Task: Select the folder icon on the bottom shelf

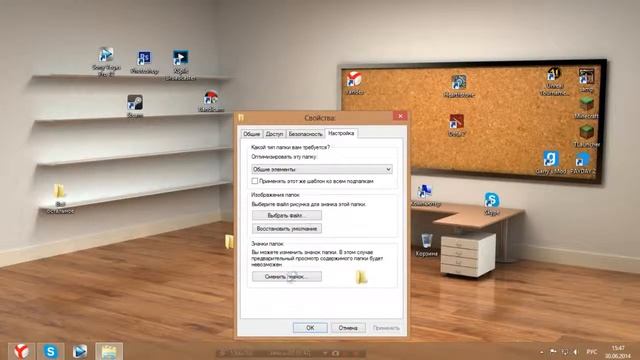Action: click(60, 199)
